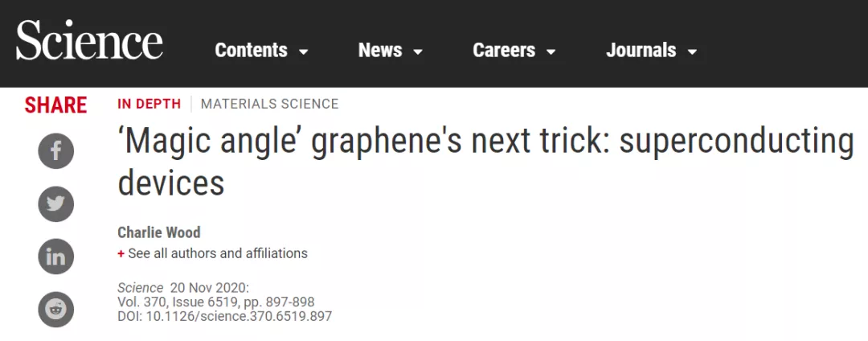The width and height of the screenshot is (868, 341).
Task: Expand the News dropdown arrow
Action: [x=418, y=52]
